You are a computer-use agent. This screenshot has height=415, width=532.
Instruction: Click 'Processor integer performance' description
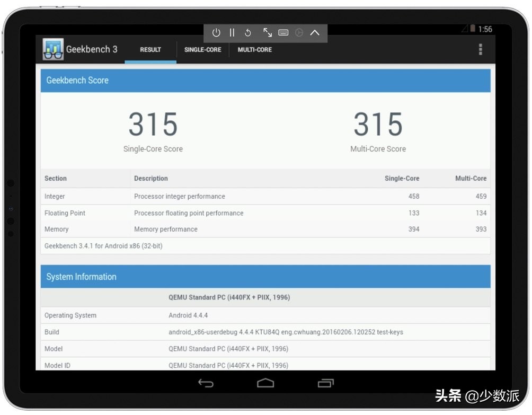[180, 197]
